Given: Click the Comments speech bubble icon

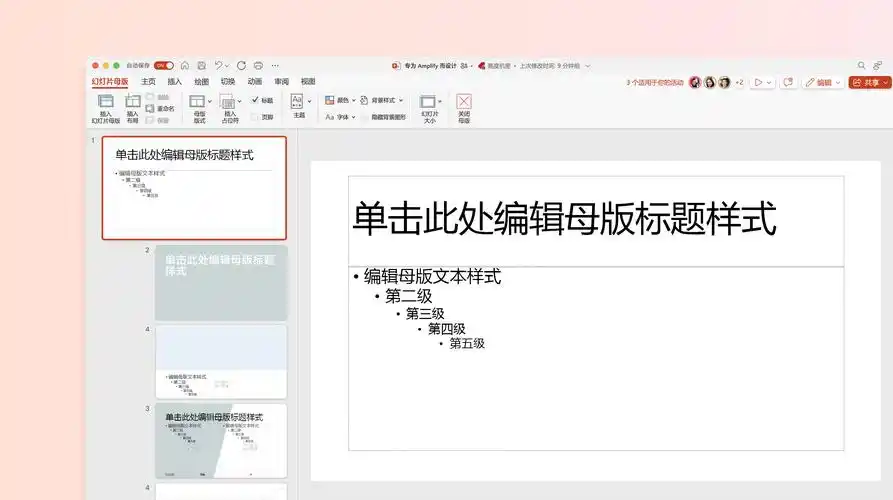Looking at the screenshot, I should (x=788, y=83).
